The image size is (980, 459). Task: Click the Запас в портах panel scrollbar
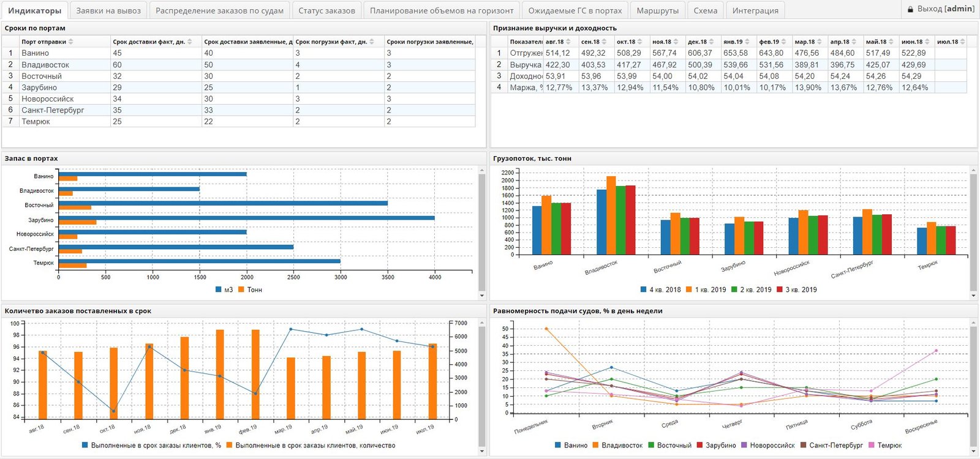pos(481,233)
